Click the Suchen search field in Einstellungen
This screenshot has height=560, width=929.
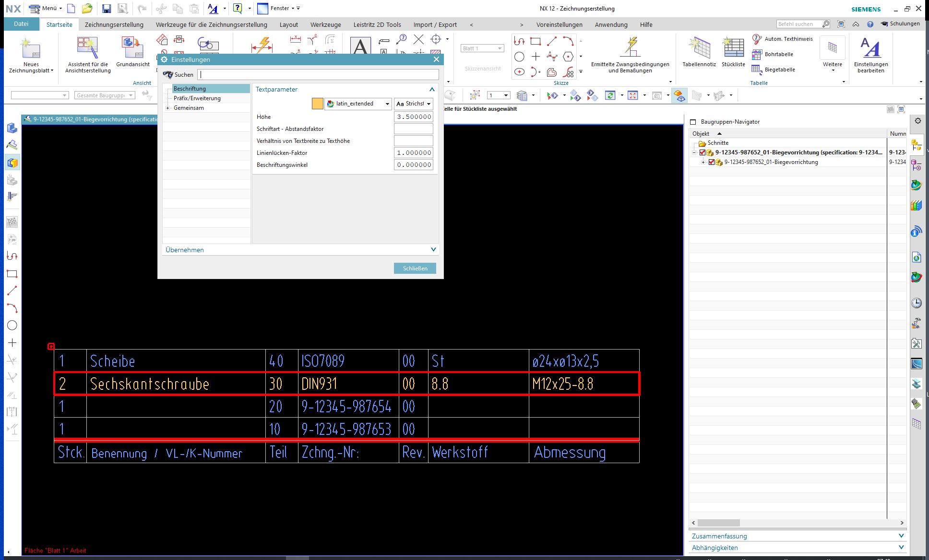(x=319, y=74)
